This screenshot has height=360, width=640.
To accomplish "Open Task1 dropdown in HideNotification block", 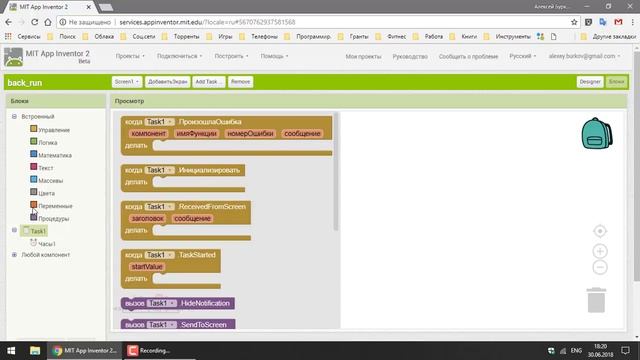I will point(162,303).
